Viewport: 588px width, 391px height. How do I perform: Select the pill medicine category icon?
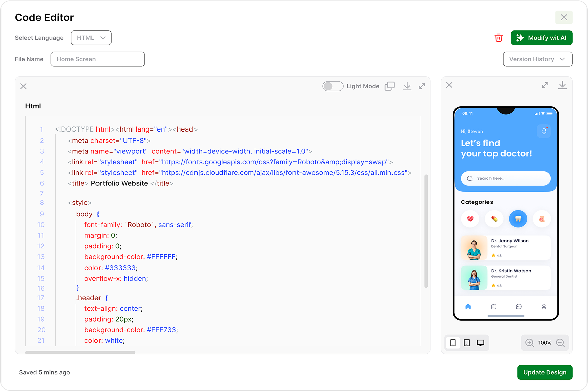click(494, 219)
